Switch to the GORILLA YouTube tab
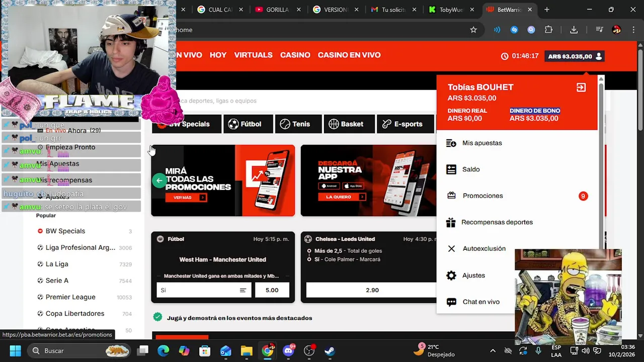Viewport: 644px width, 362px height. pos(279,10)
